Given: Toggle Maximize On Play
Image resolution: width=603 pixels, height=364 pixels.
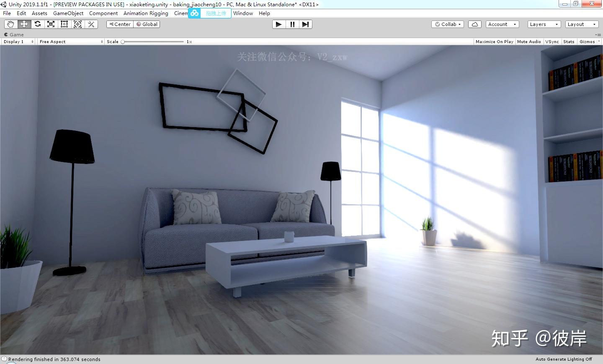Looking at the screenshot, I should (494, 41).
